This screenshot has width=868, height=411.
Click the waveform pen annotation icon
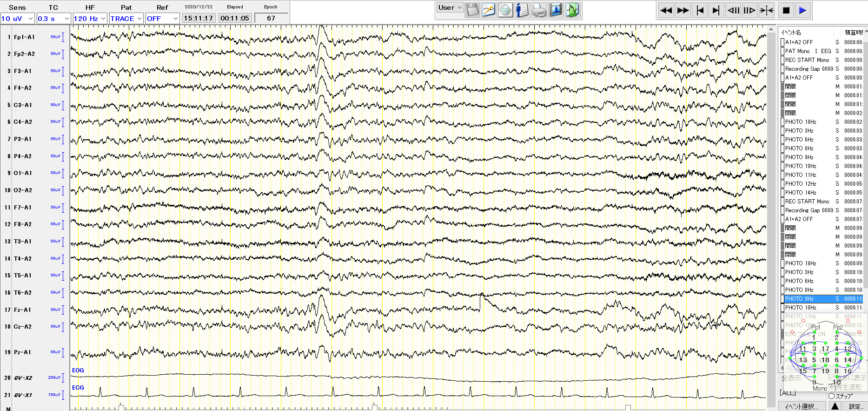coord(489,10)
